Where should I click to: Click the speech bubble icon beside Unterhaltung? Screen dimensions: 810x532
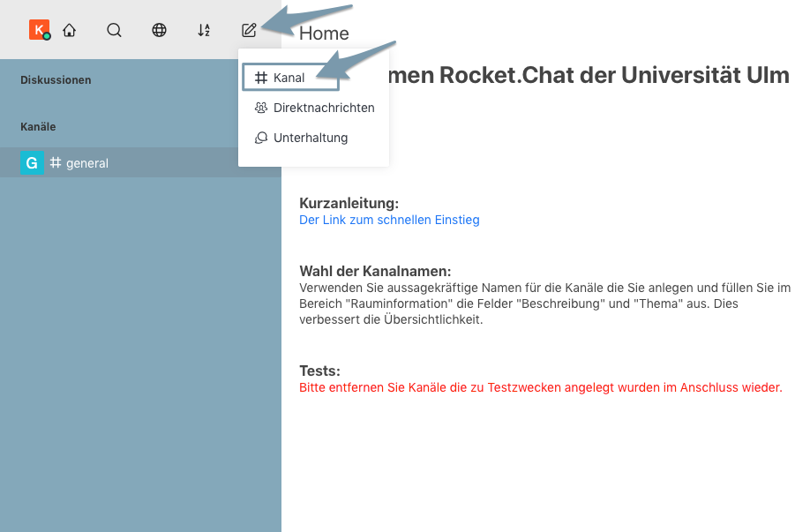point(261,138)
